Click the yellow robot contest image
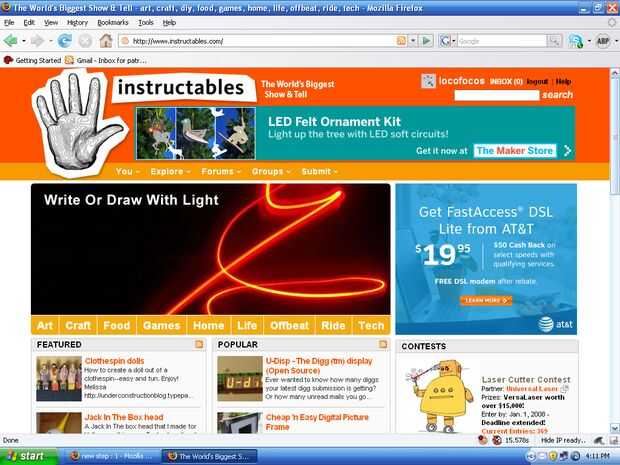The height and width of the screenshot is (465, 620). (439, 395)
